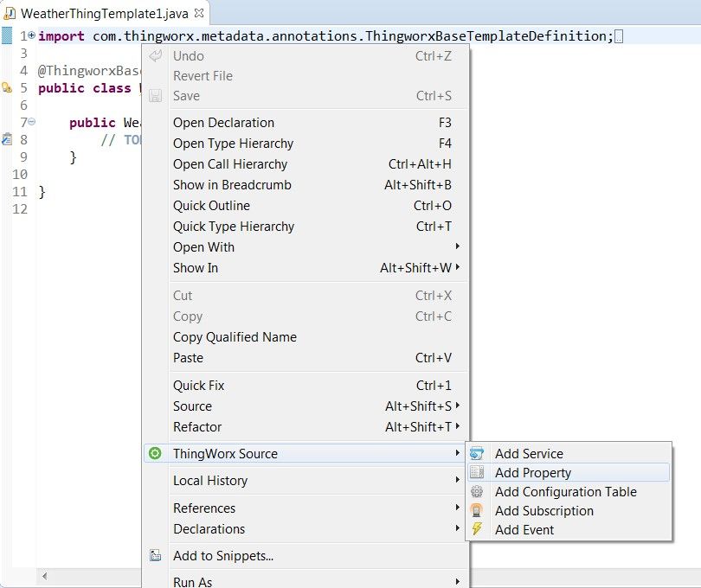Viewport: 701px width, 588px height.
Task: Select Open Type Hierarchy menu entry
Action: 233,144
